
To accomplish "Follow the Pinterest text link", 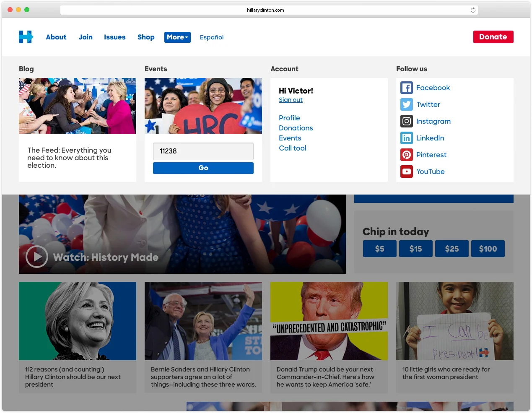I will coord(431,155).
